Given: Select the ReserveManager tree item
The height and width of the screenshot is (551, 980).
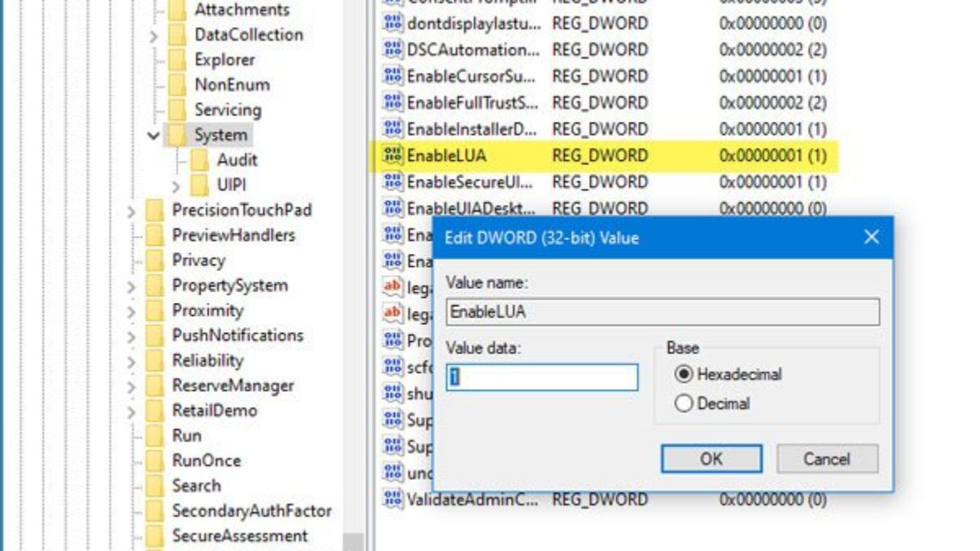Looking at the screenshot, I should 233,386.
